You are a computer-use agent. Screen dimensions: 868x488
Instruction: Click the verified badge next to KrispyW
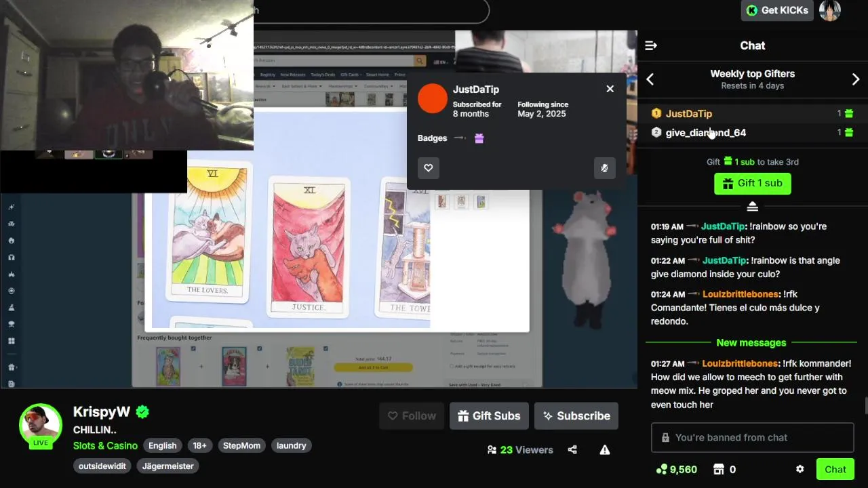tap(142, 411)
